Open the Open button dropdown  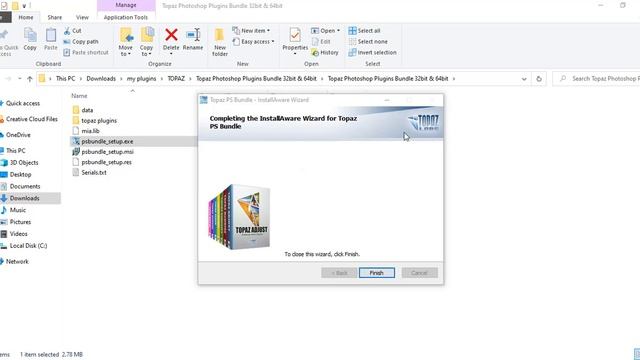338,31
